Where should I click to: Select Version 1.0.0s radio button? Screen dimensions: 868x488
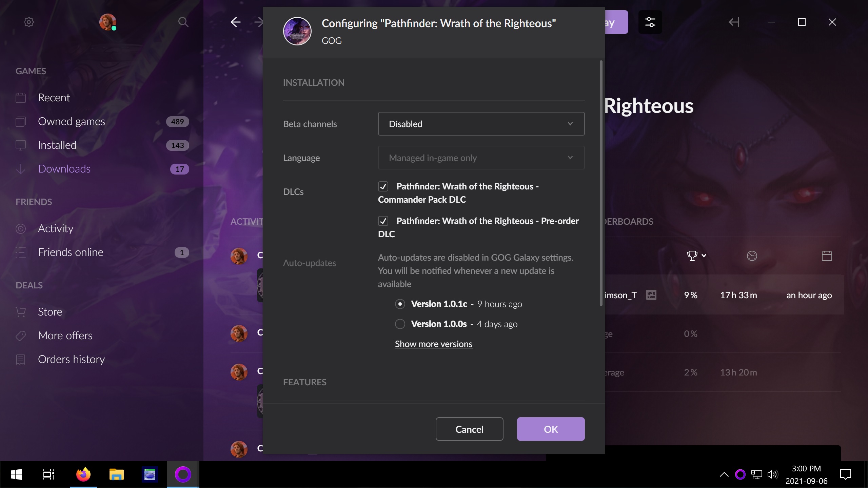(x=400, y=324)
